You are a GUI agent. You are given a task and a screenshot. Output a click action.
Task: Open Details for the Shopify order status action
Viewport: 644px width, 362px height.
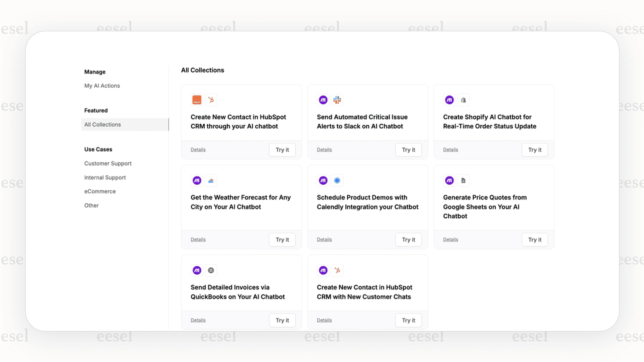click(450, 149)
